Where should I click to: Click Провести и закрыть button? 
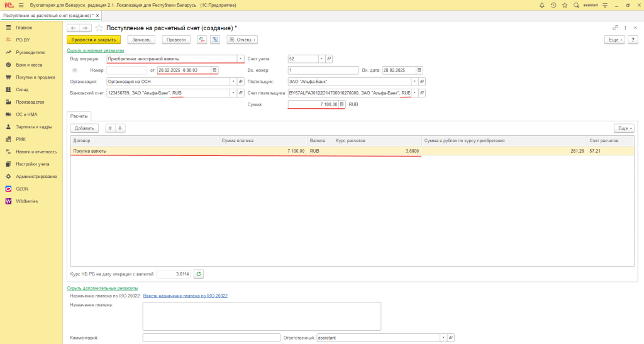94,40
